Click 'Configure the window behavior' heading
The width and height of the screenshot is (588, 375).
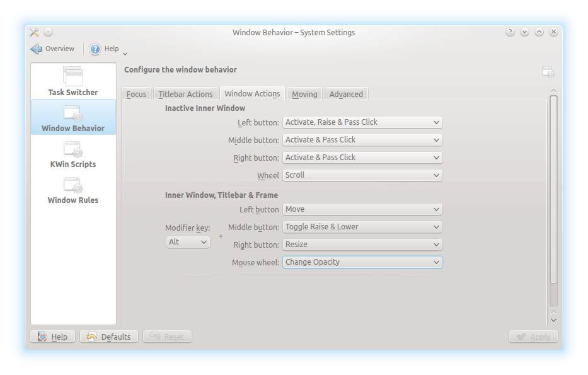[180, 70]
